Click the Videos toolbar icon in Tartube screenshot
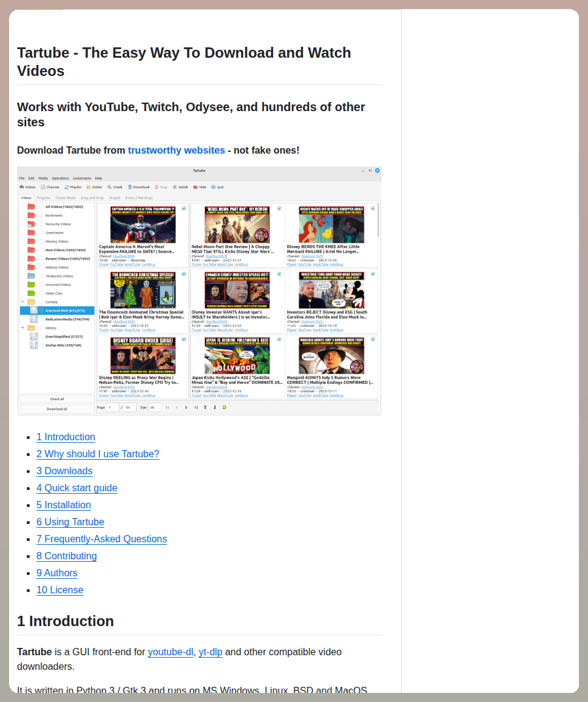 22,187
